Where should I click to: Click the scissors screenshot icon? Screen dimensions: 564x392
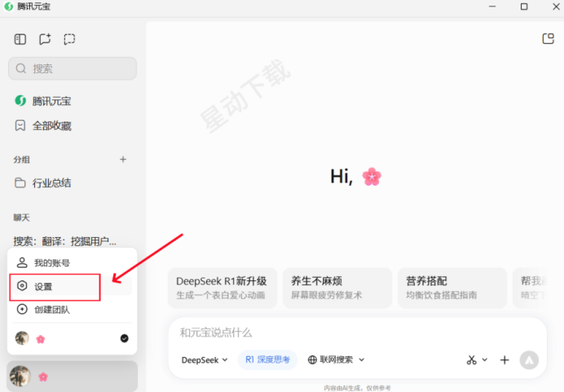coord(472,359)
